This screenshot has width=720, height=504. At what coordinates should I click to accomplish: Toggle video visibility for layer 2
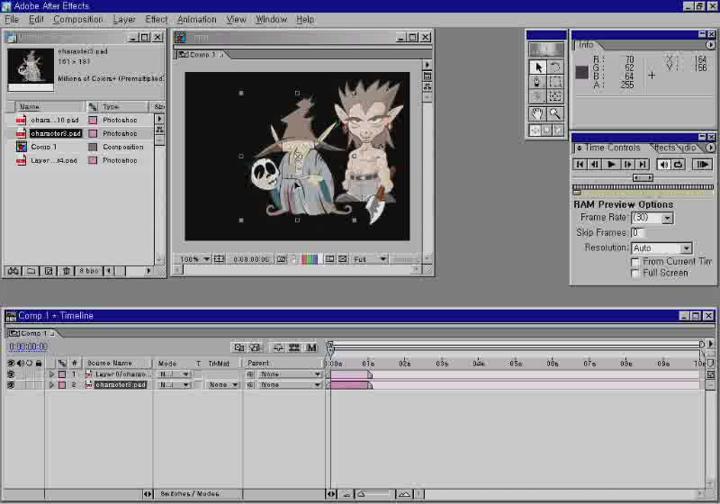tap(11, 385)
